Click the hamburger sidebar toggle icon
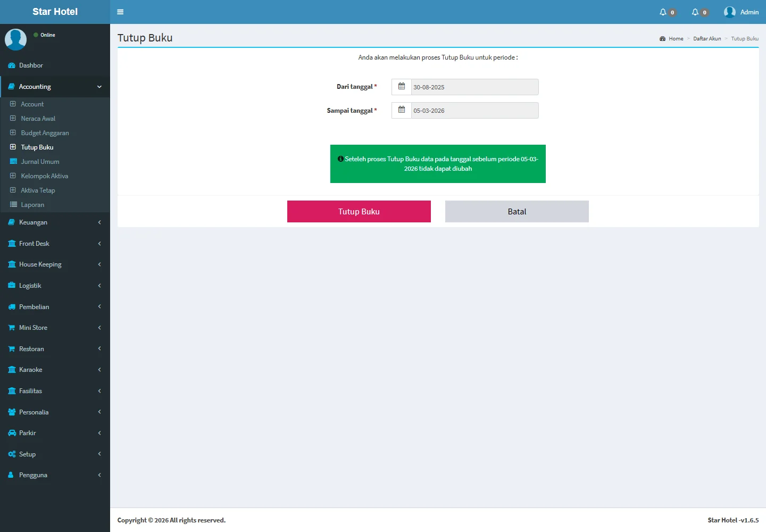The image size is (766, 532). coord(120,12)
